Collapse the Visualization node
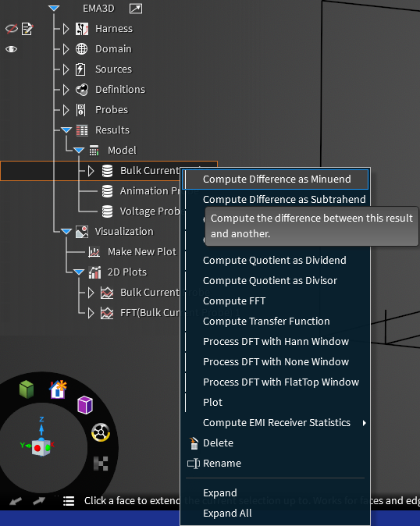This screenshot has width=420, height=526. pos(66,232)
